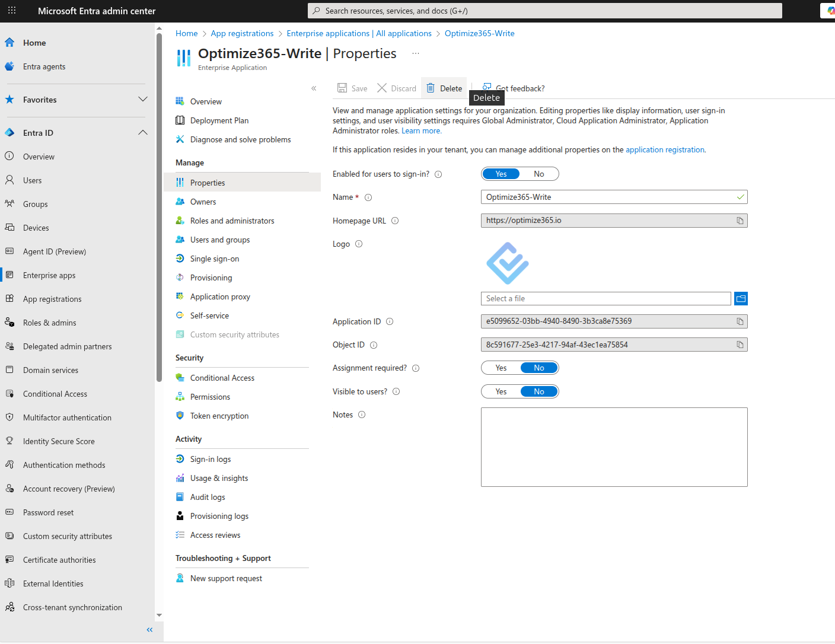Viewport: 835px width, 644px height.
Task: Open Conditional Access under Security
Action: click(x=222, y=377)
